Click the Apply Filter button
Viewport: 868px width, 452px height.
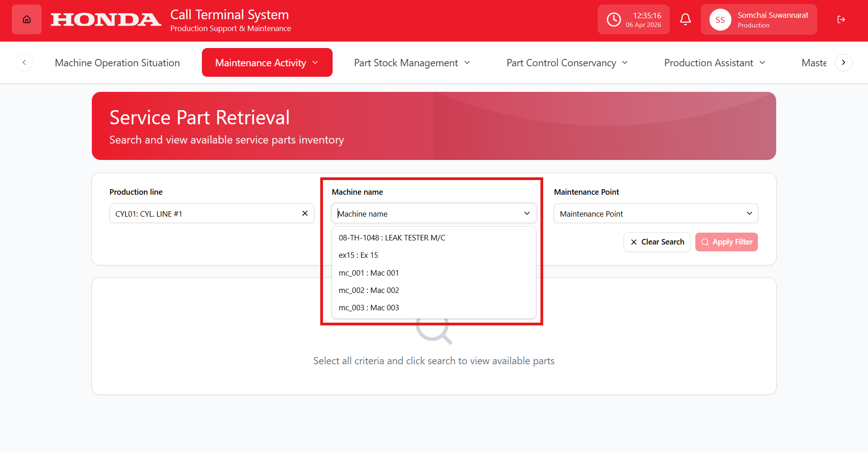(x=726, y=242)
